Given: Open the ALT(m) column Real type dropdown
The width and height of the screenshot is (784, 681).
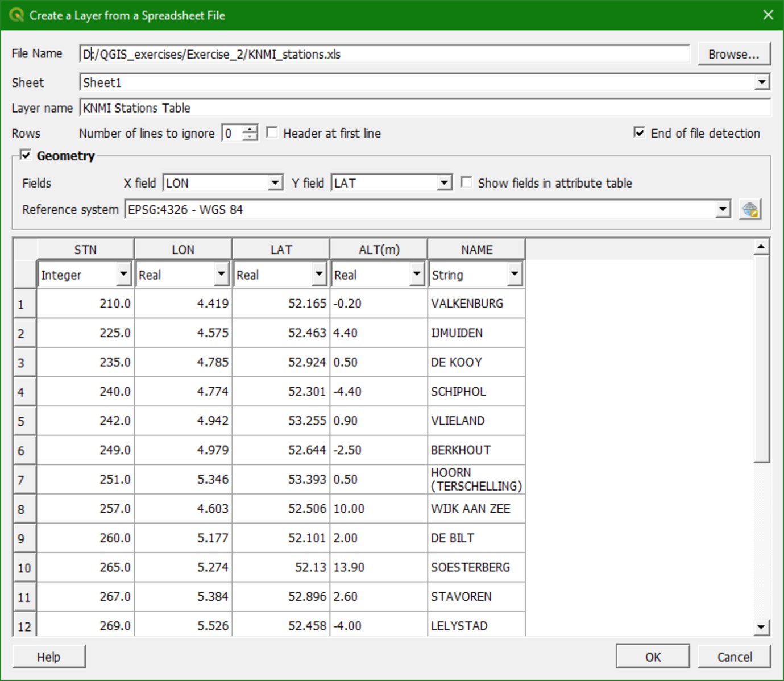Looking at the screenshot, I should coord(417,274).
